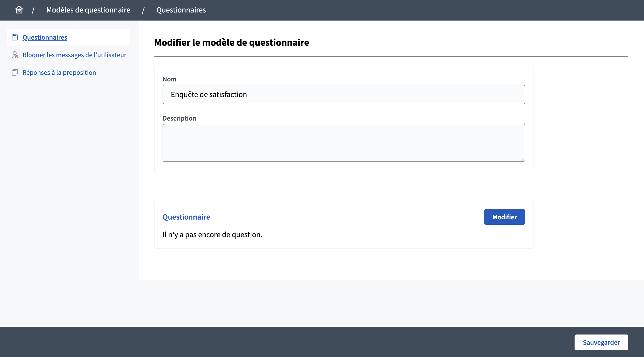Click the 'Il n'y a pas encore de question' text
644x357 pixels.
[x=212, y=234]
